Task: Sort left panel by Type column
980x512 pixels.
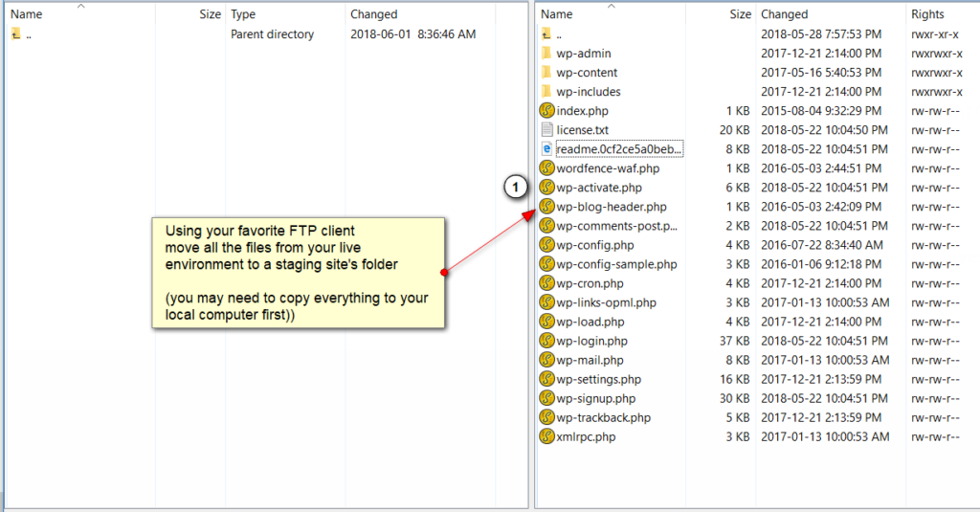Action: 243,14
